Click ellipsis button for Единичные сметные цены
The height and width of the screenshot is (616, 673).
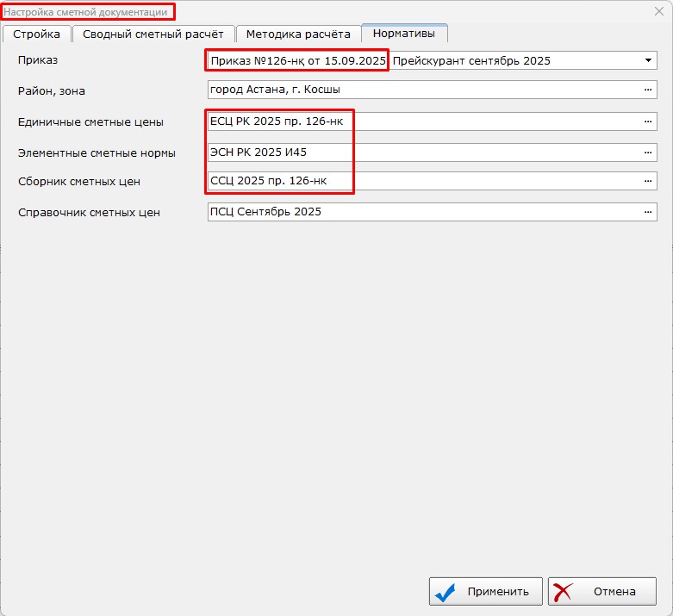click(x=647, y=121)
